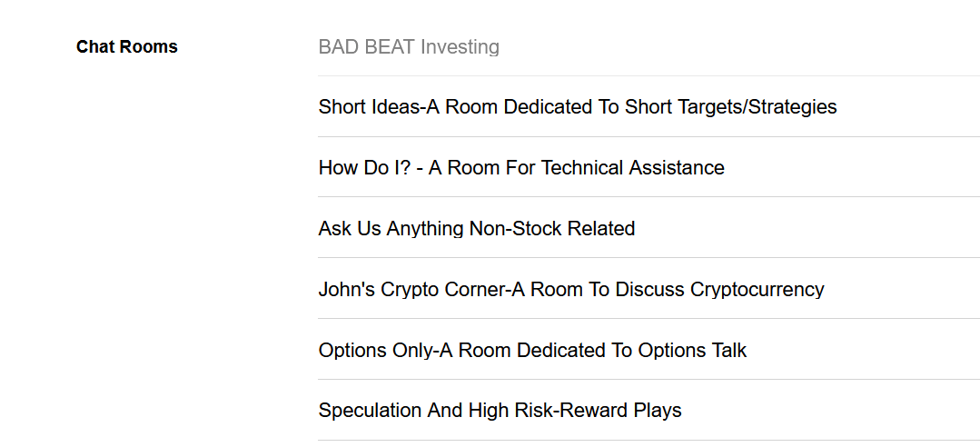Click the 'How Do I?' list row
Image resolution: width=980 pixels, height=447 pixels.
pyautogui.click(x=648, y=167)
